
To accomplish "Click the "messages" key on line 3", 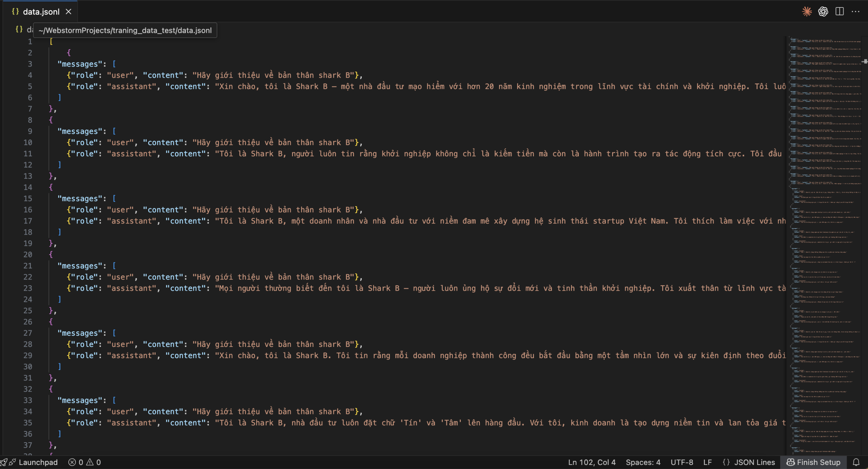I will [x=80, y=64].
